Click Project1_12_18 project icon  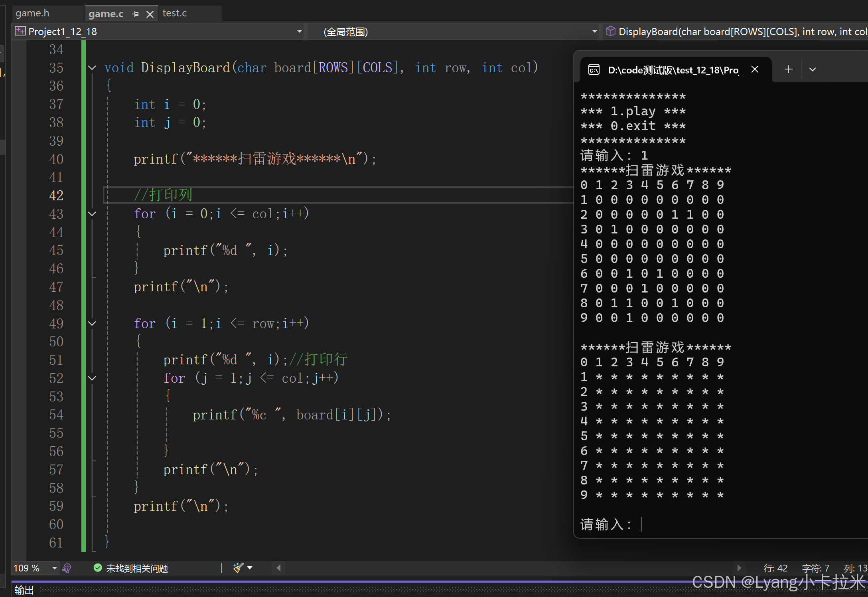[20, 31]
